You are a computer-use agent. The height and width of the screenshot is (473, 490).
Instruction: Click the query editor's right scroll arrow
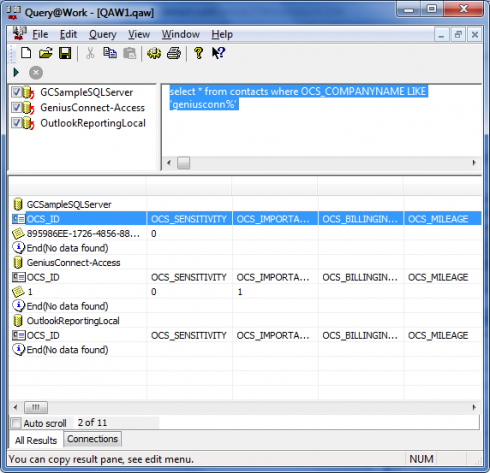(474, 163)
